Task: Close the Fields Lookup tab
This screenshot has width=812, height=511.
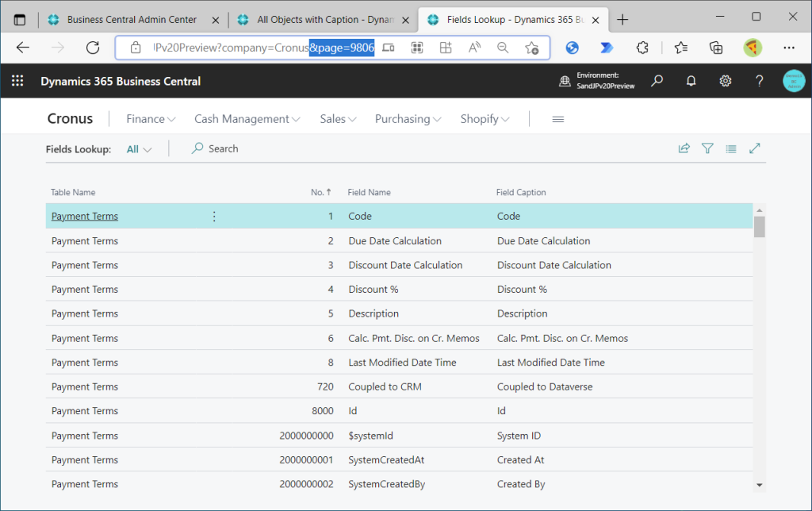Action: 596,20
